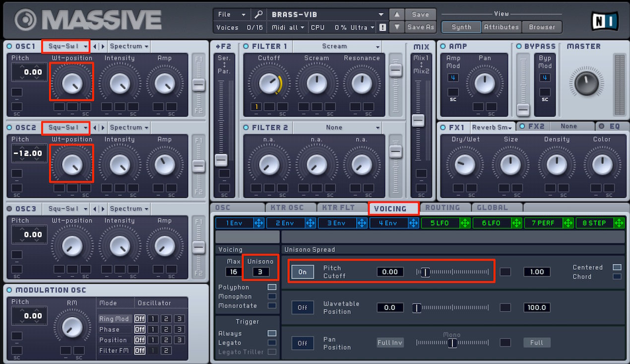Click the Unisono voices number field

(x=260, y=272)
